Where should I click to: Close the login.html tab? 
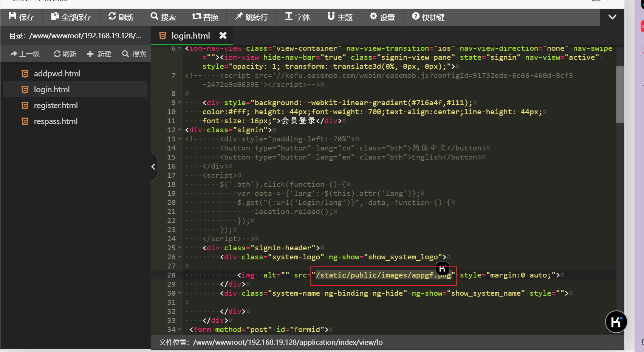pyautogui.click(x=223, y=35)
